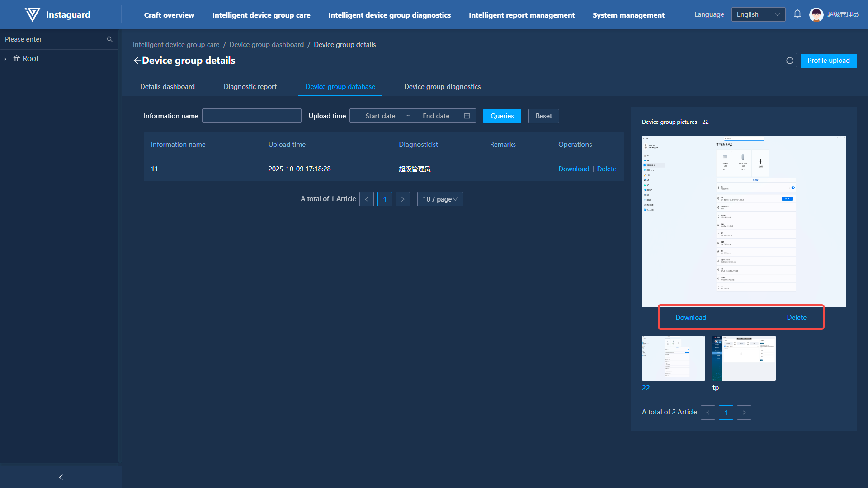Screen dimensions: 868x488
Task: Open the Language English dropdown
Action: 758,14
